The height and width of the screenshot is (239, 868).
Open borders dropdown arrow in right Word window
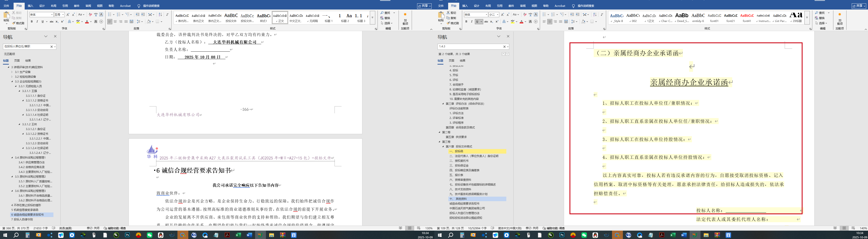(596, 22)
